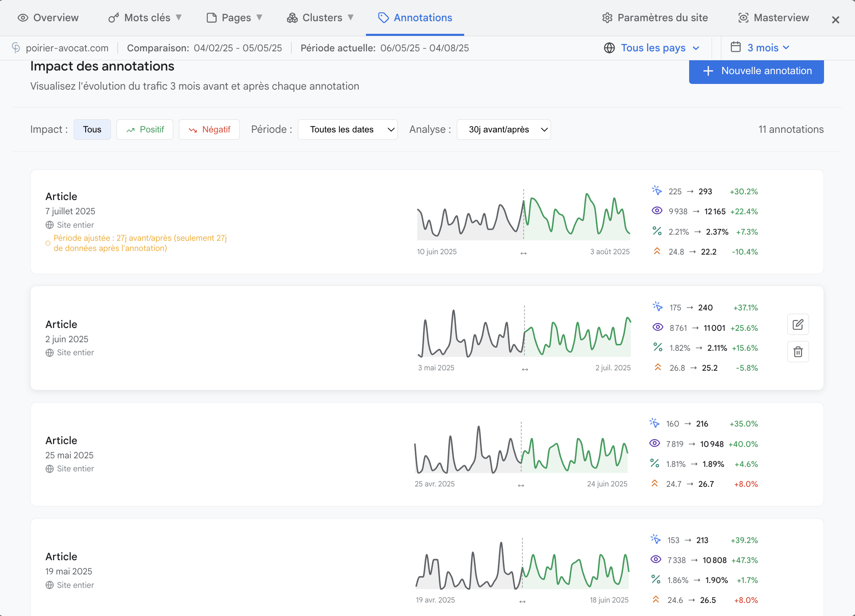
Task: Click the +47.3% impressions change value
Action: (x=745, y=560)
